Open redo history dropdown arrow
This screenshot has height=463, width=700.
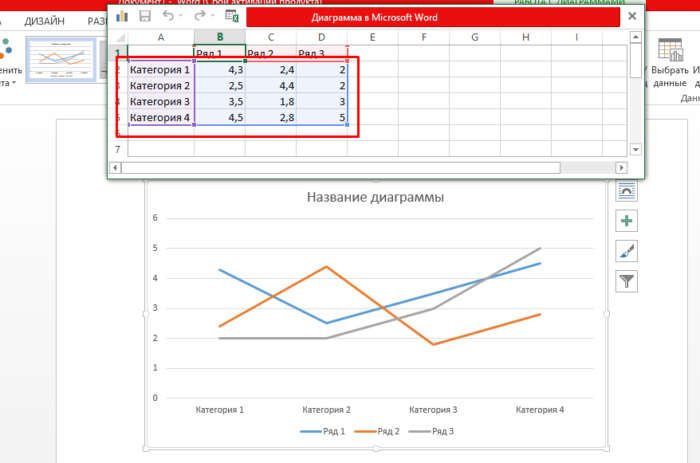pos(212,16)
